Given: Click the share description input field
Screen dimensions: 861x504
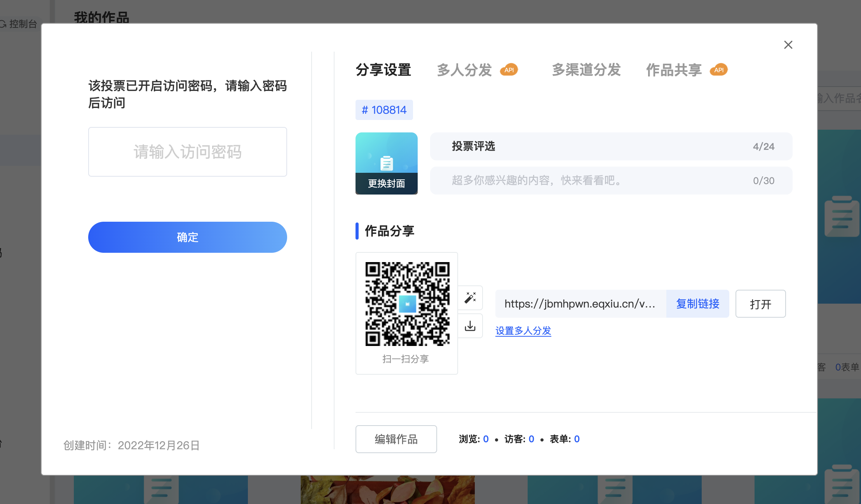Looking at the screenshot, I should point(611,181).
